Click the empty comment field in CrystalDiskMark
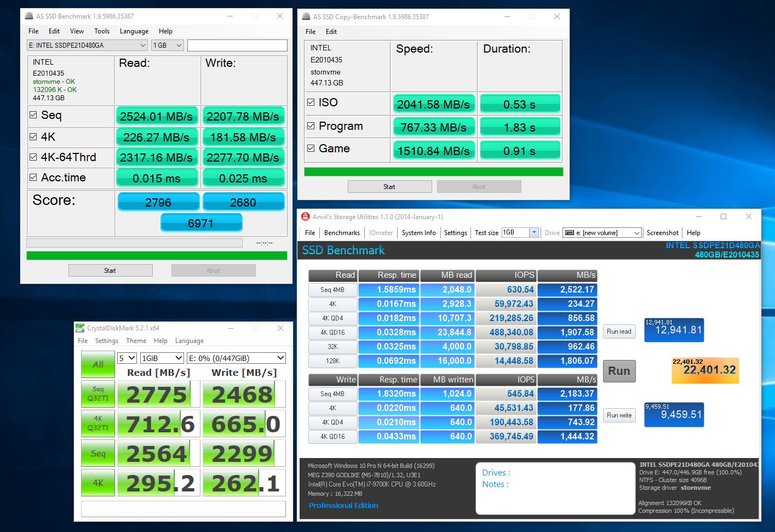775x532 pixels. tap(183, 508)
